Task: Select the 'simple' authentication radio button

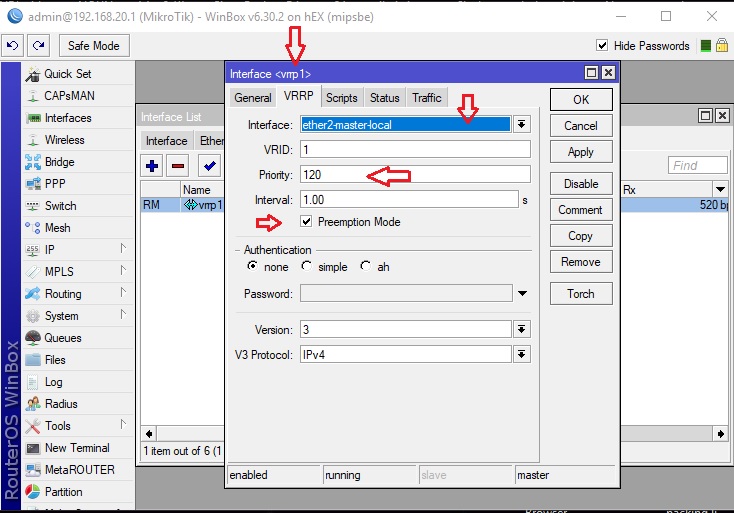Action: coord(307,266)
